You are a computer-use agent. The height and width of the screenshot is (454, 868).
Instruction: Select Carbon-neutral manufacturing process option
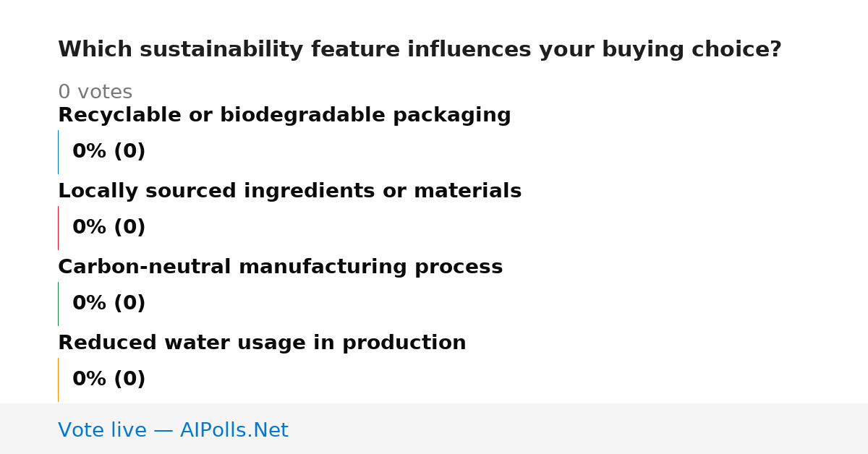tap(280, 267)
